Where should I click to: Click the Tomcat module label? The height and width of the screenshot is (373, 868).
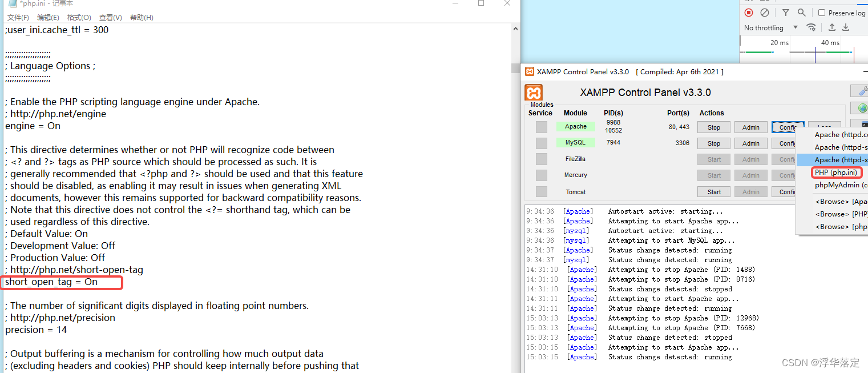[576, 192]
